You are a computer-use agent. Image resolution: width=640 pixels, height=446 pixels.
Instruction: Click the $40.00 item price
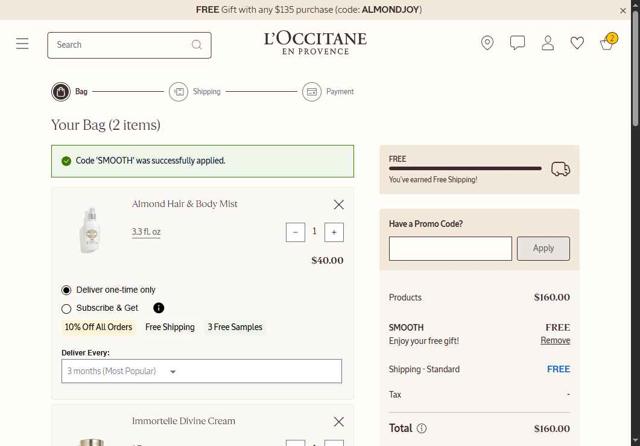click(327, 260)
